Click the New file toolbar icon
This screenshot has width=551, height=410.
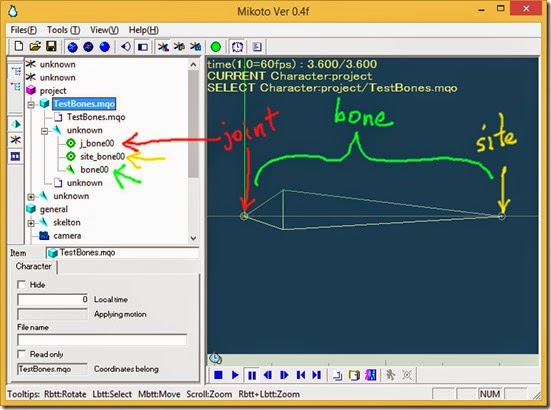point(19,46)
